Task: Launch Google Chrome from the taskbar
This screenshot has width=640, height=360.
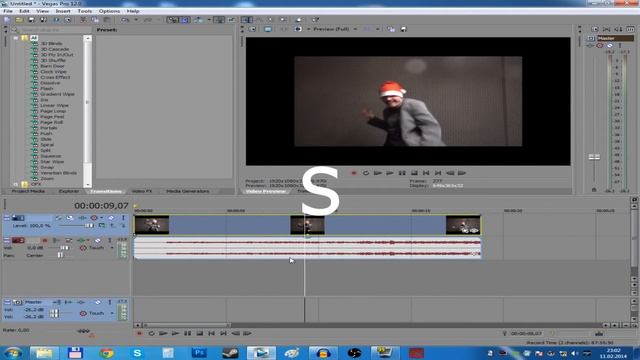Action: pyautogui.click(x=106, y=353)
